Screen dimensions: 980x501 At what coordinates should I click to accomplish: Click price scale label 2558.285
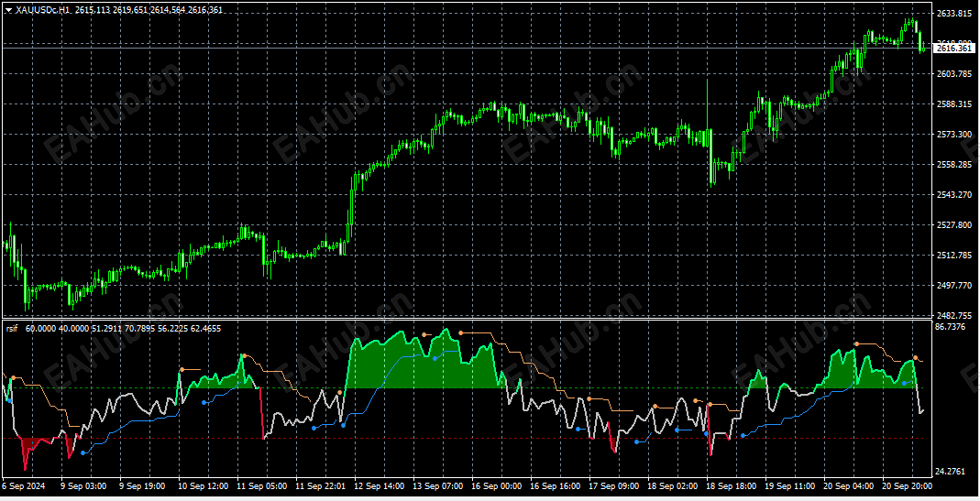pos(953,164)
